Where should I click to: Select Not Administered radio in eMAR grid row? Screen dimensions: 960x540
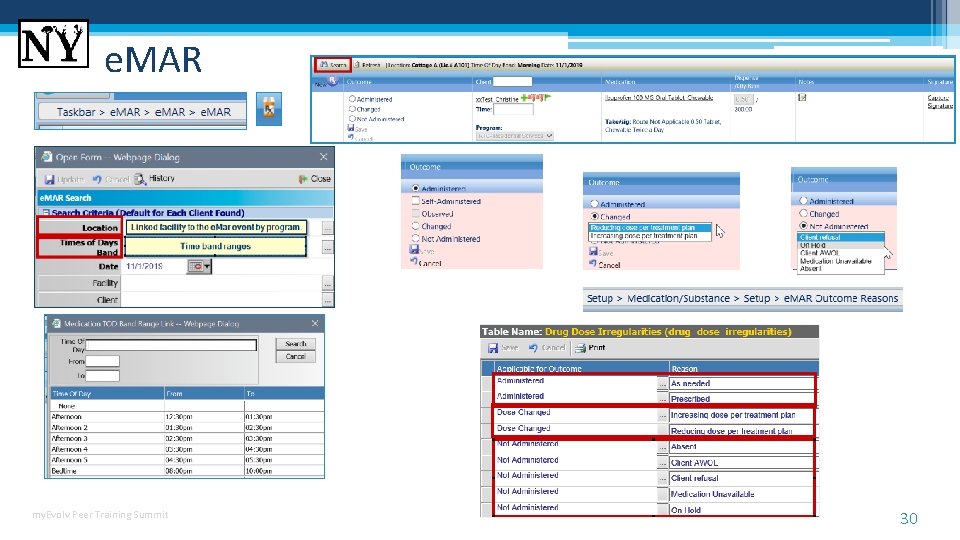pos(352,118)
